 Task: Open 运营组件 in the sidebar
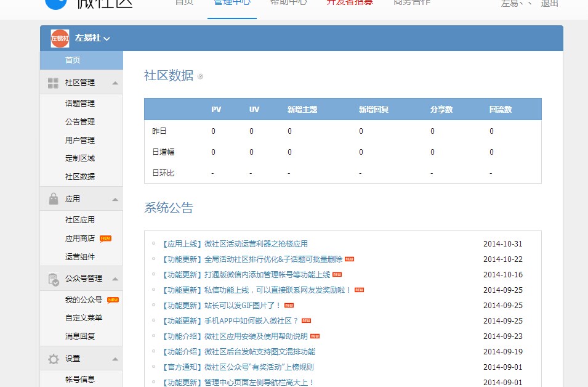80,257
